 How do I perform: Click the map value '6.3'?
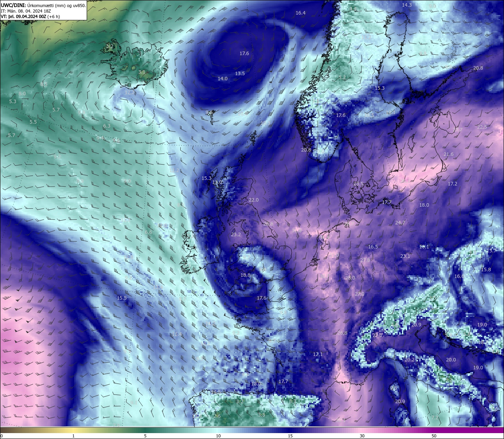pos(107,126)
